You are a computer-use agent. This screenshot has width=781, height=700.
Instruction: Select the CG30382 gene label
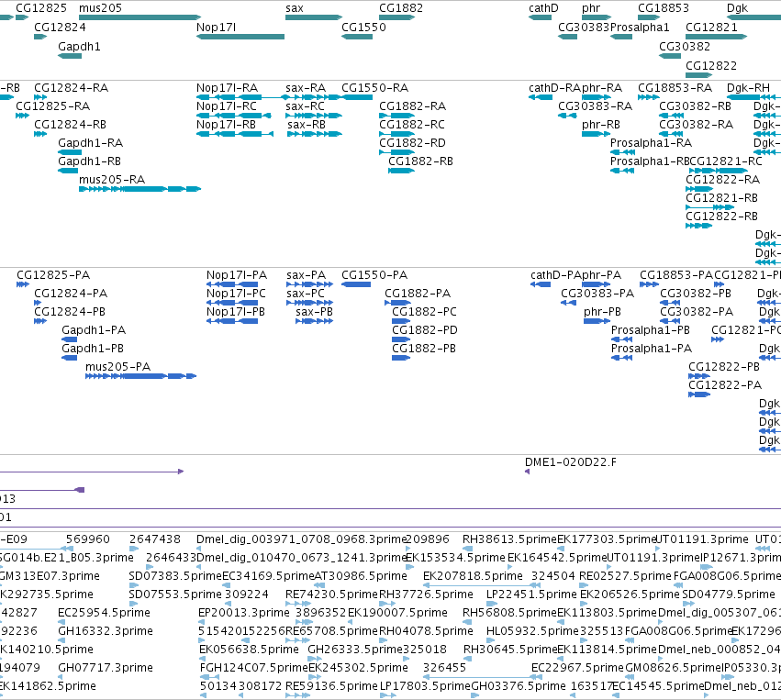(x=685, y=46)
